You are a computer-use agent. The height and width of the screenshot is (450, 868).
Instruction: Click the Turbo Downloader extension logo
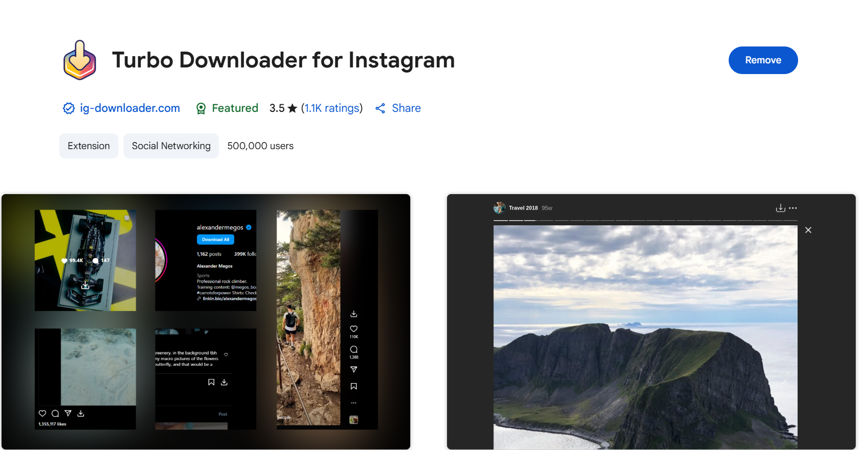pyautogui.click(x=80, y=60)
